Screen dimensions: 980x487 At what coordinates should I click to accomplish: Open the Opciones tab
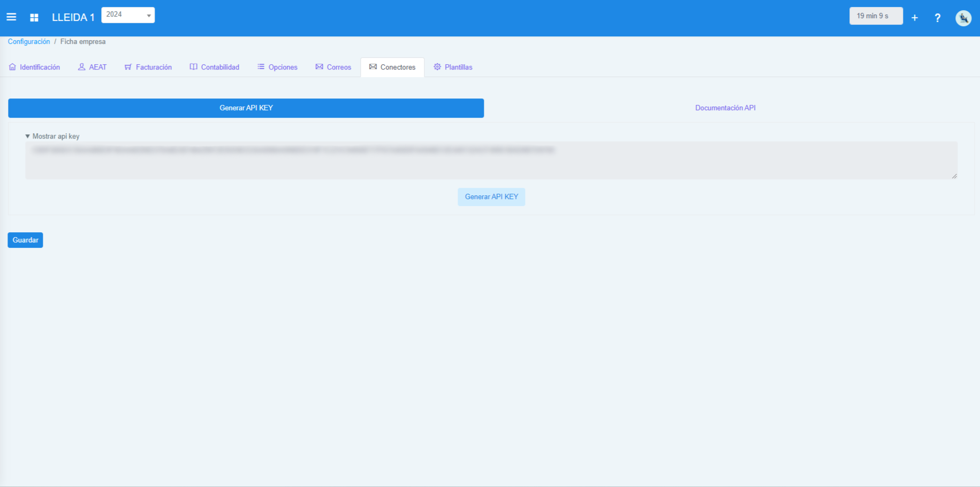277,66
